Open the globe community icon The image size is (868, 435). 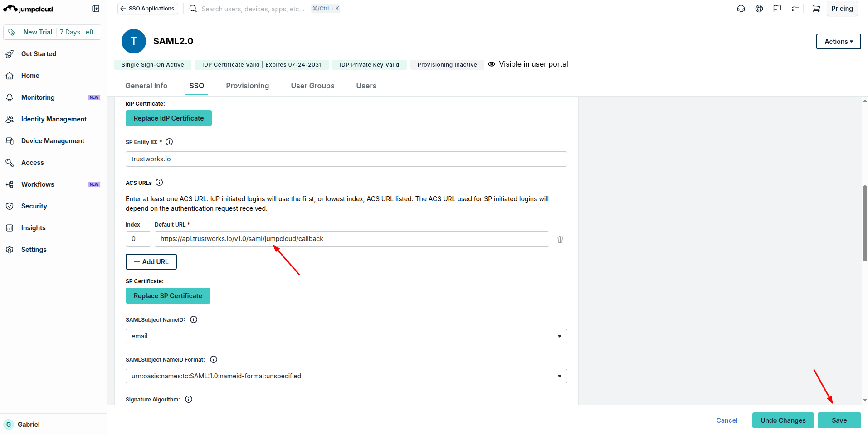759,9
